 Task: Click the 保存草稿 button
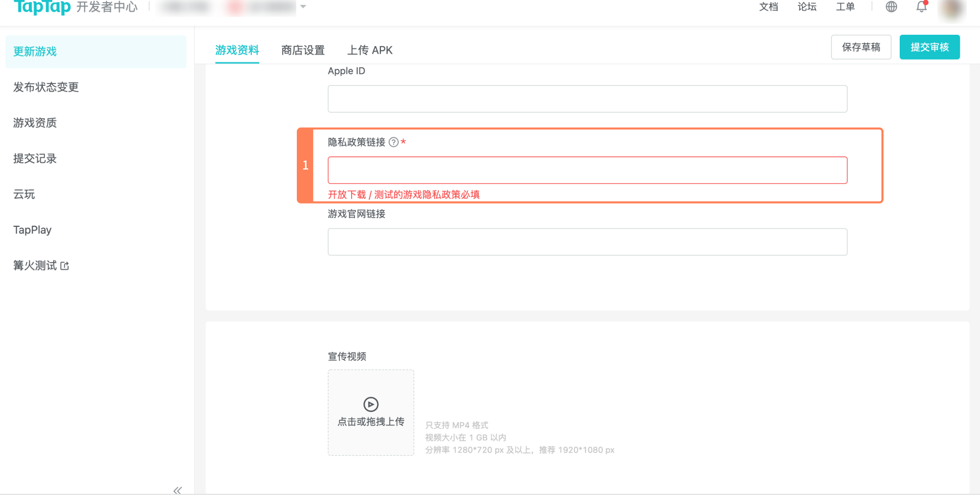coord(861,47)
